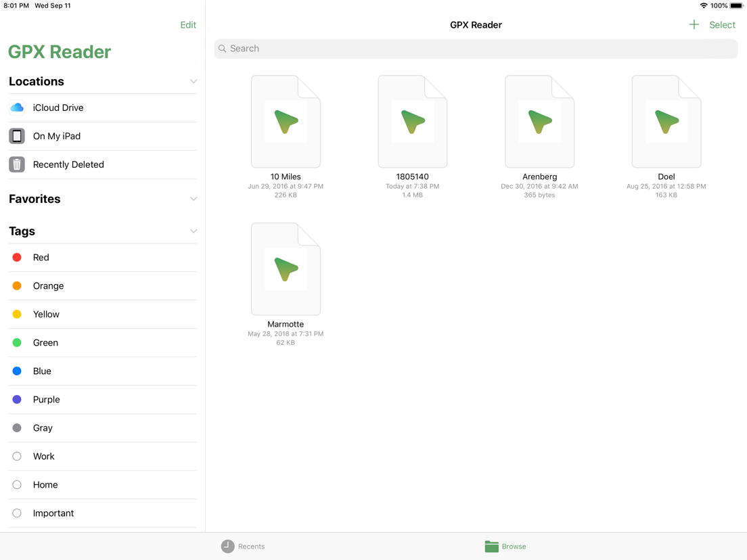Filter by the Green tag label

tap(45, 343)
